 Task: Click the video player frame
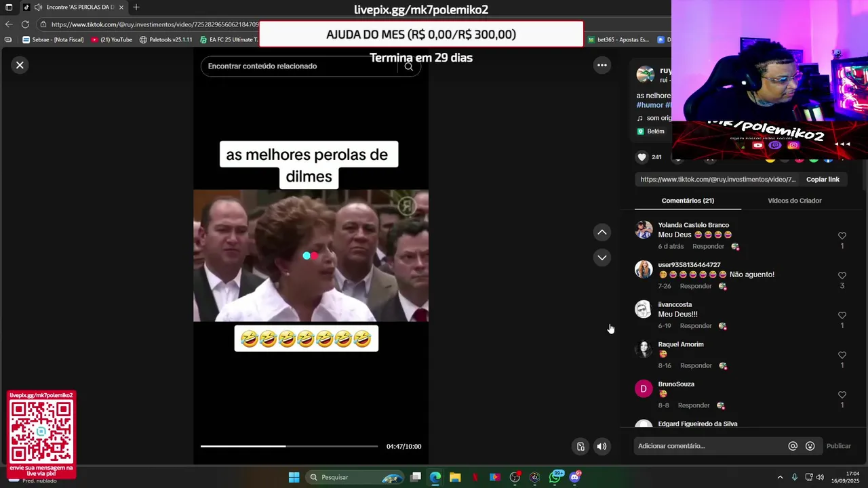point(311,256)
